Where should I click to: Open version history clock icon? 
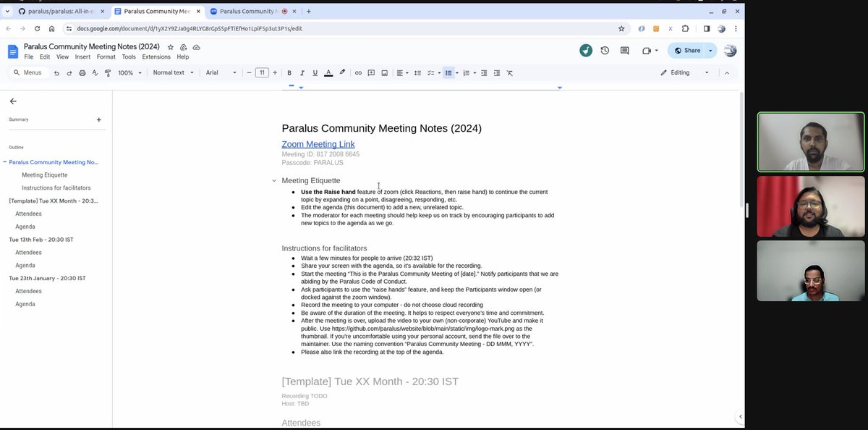pos(605,51)
